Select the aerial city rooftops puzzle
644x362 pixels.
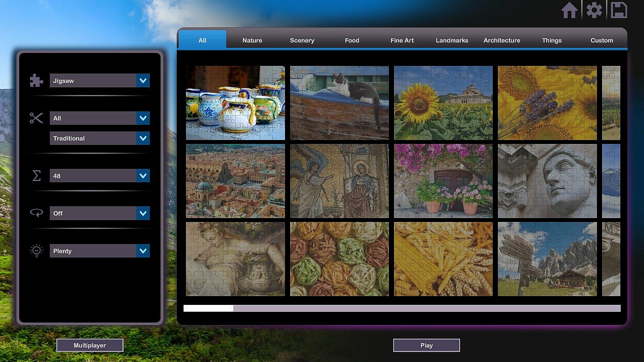tap(235, 181)
